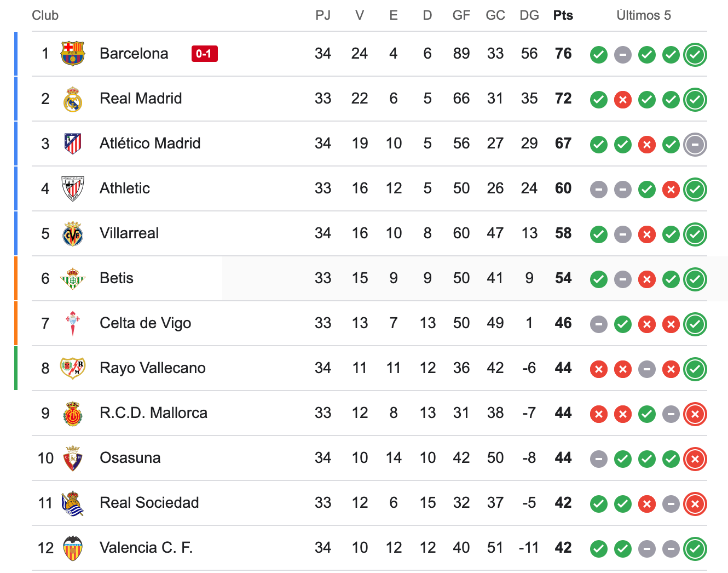
Task: Open the Athletic team name link
Action: [125, 188]
